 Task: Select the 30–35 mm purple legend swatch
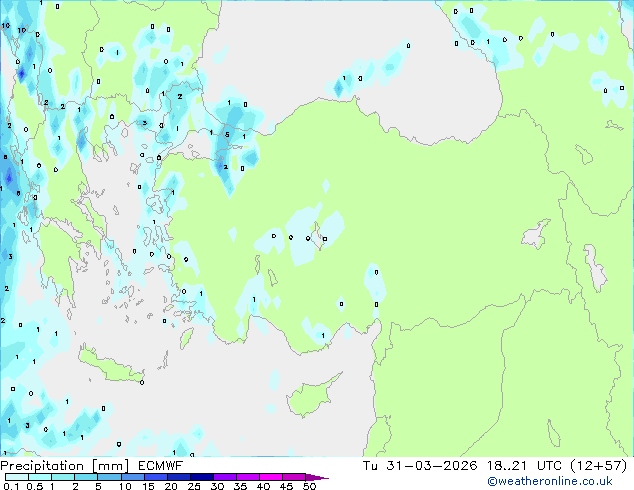coord(224,477)
